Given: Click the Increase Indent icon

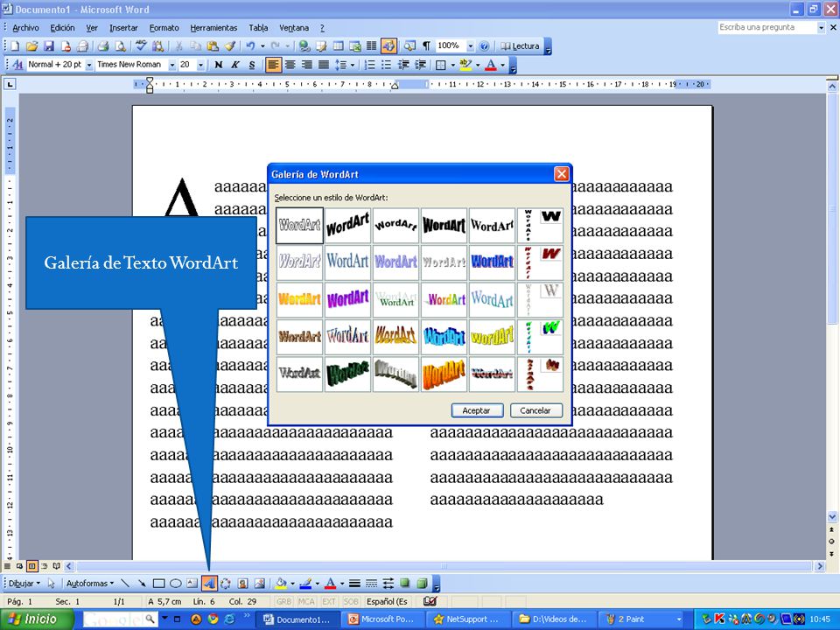Looking at the screenshot, I should pos(421,66).
